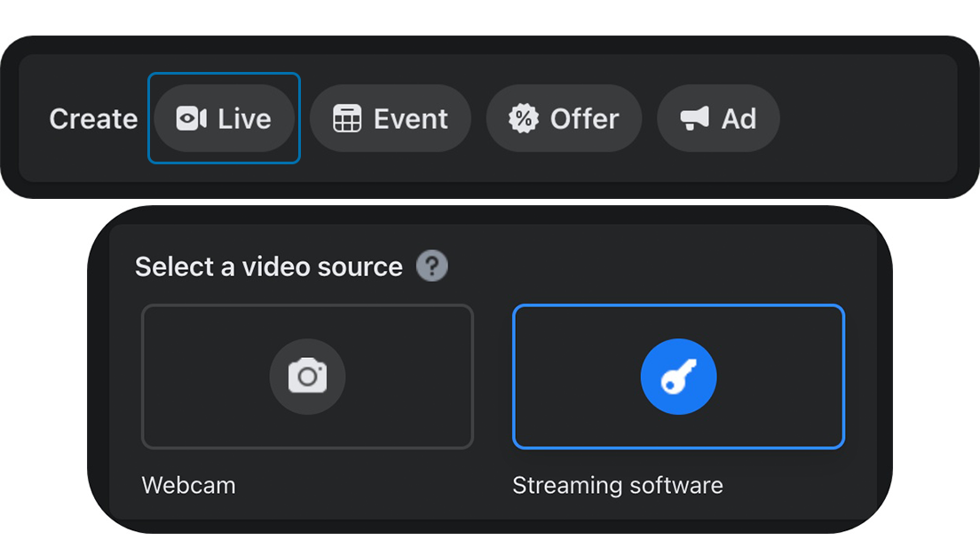This screenshot has width=980, height=548.
Task: Click the "Select a video source" heading
Action: click(x=268, y=266)
